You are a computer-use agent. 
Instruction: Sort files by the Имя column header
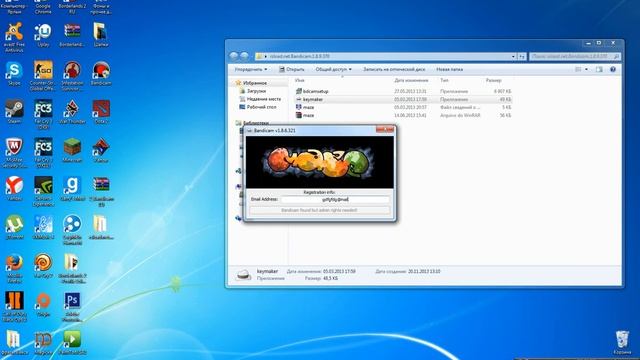tap(300, 80)
